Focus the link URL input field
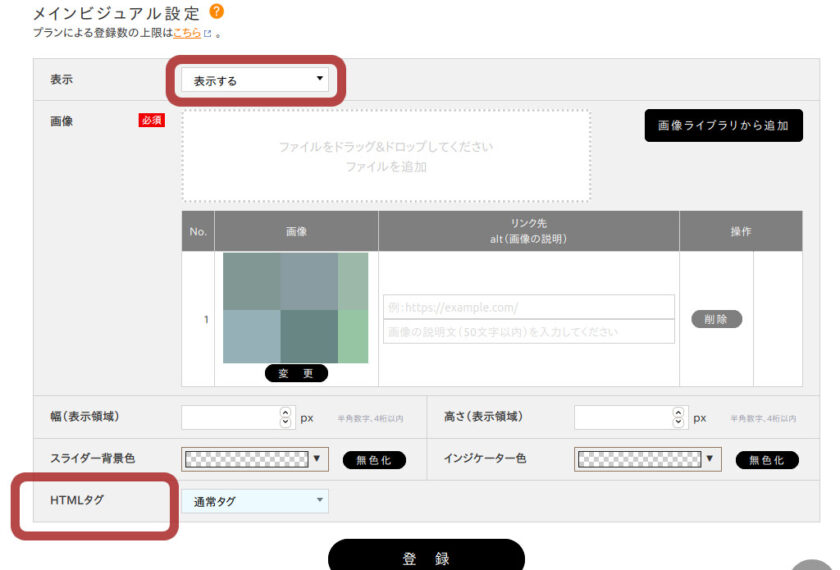The image size is (840, 570). tap(529, 307)
